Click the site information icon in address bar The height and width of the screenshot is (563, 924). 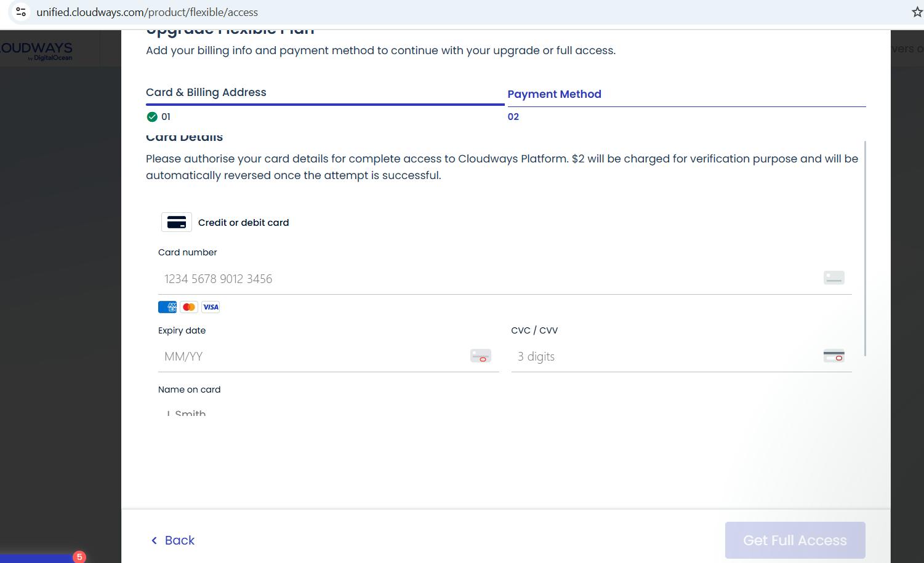click(21, 12)
